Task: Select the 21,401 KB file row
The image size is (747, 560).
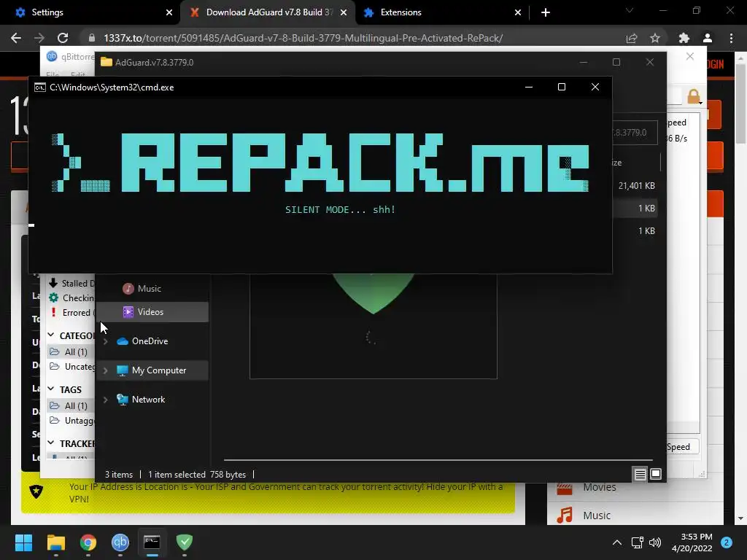Action: click(635, 186)
